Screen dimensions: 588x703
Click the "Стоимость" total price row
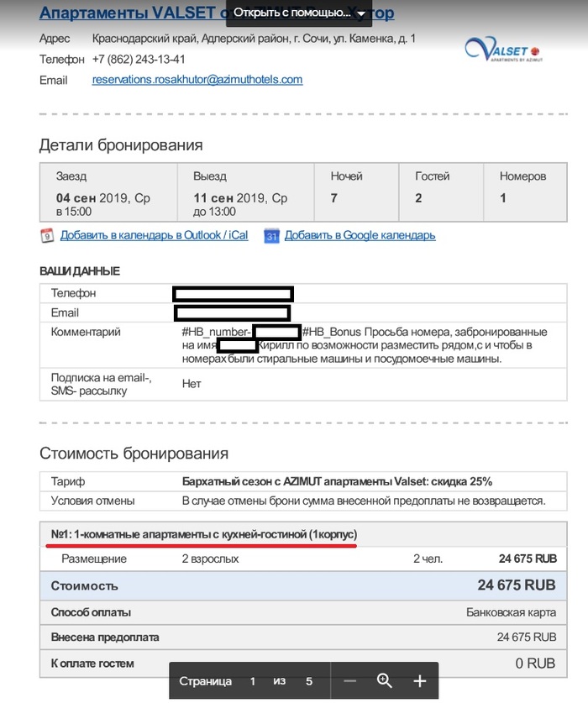pyautogui.click(x=298, y=585)
